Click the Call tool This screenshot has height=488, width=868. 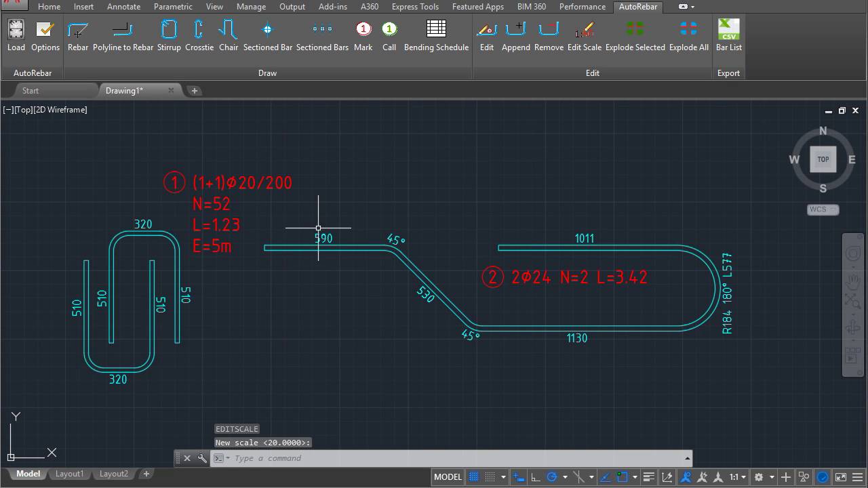389,36
